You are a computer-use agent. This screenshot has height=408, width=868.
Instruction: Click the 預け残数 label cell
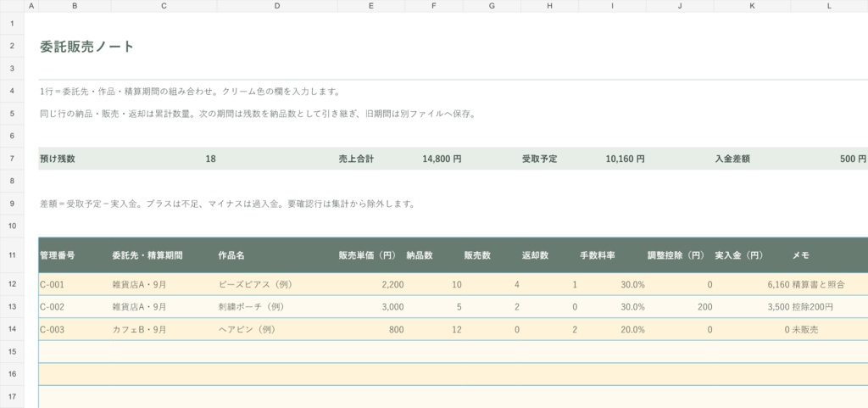click(x=75, y=159)
